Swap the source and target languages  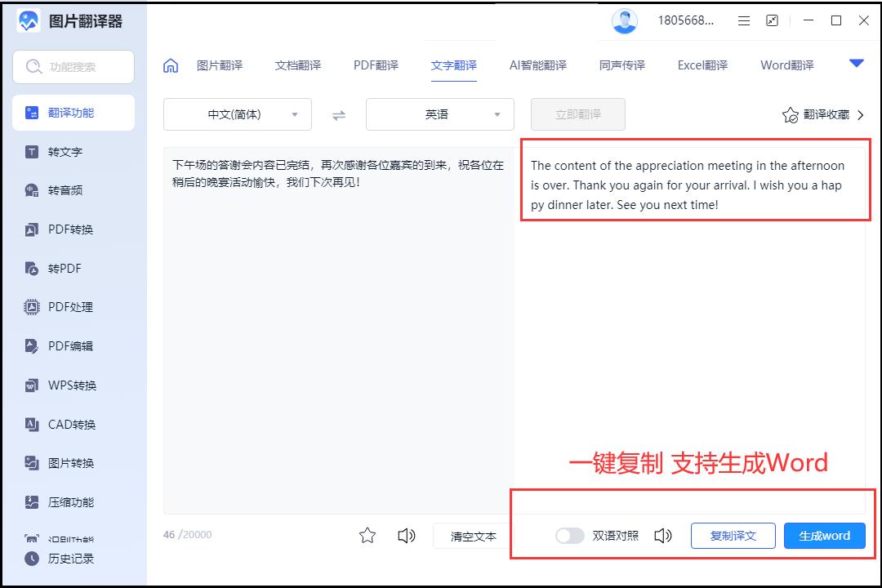coord(338,114)
